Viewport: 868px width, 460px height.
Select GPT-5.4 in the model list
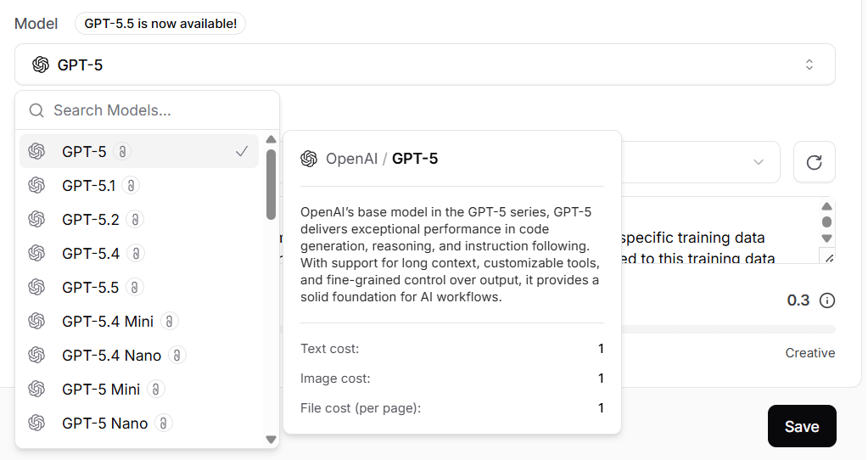coord(139,253)
